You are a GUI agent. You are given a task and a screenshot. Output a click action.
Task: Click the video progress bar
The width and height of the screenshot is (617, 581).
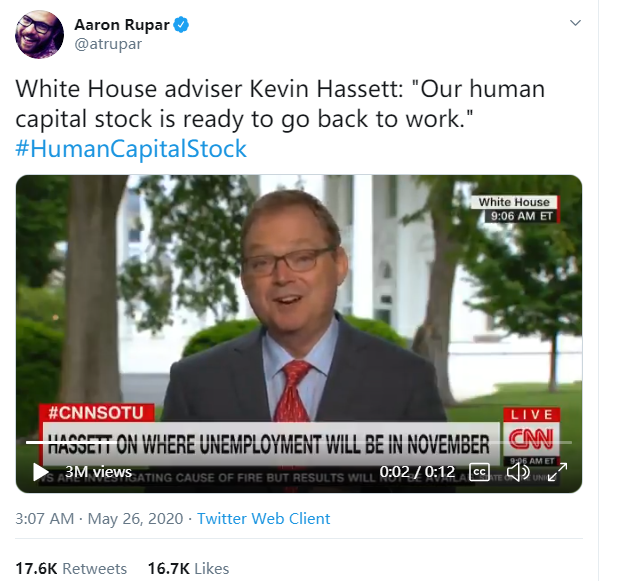point(299,443)
